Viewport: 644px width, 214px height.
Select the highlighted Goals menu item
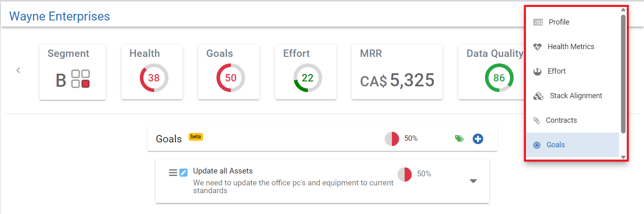click(572, 145)
